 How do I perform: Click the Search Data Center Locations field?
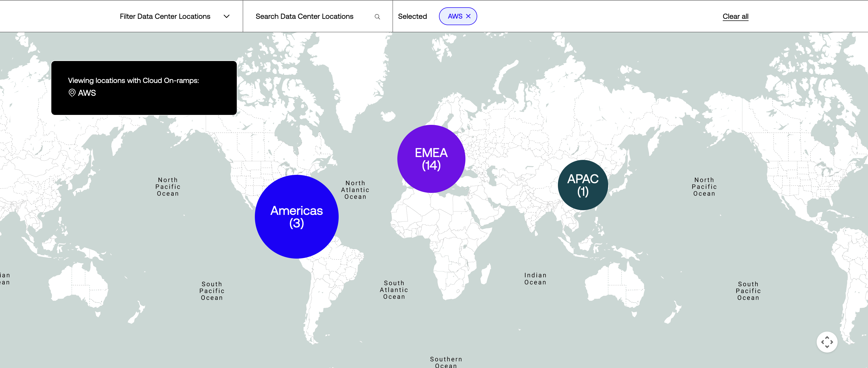pos(304,16)
